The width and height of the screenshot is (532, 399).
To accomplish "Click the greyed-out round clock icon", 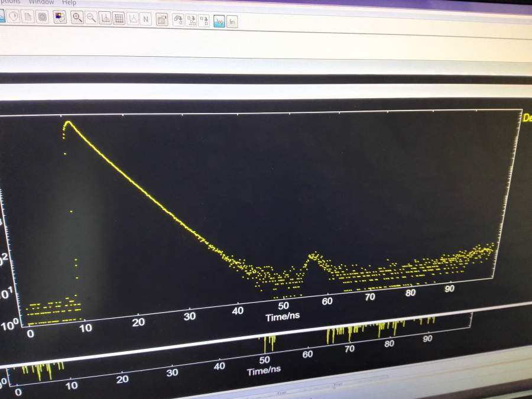I will coord(14,16).
